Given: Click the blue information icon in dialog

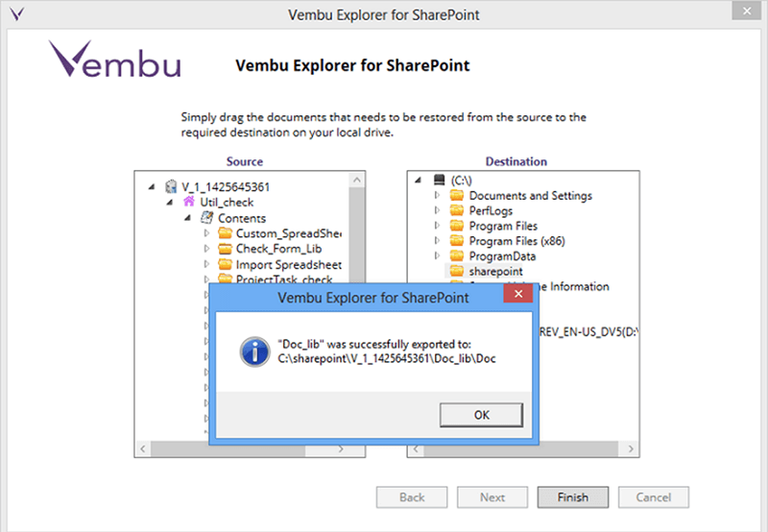Looking at the screenshot, I should [254, 351].
